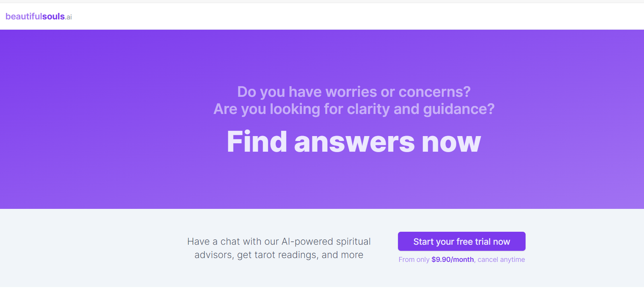The image size is (644, 303).
Task: Start your free trial now
Action: pos(462,241)
